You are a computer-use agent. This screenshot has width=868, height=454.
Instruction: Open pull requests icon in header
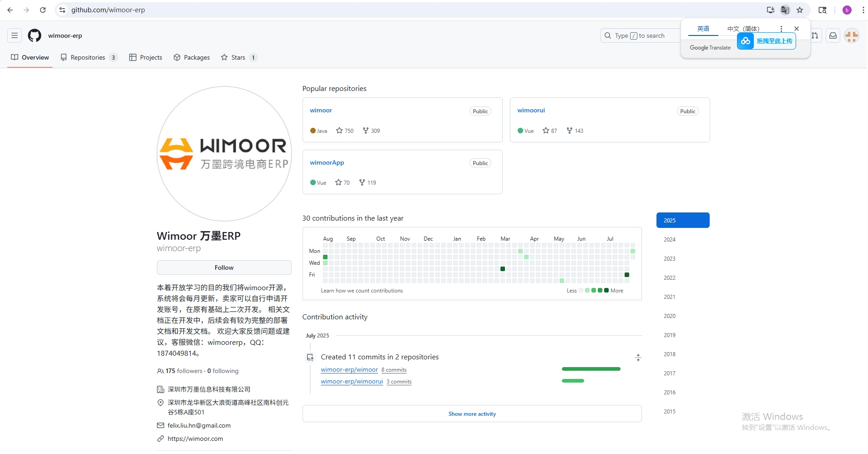pyautogui.click(x=815, y=35)
